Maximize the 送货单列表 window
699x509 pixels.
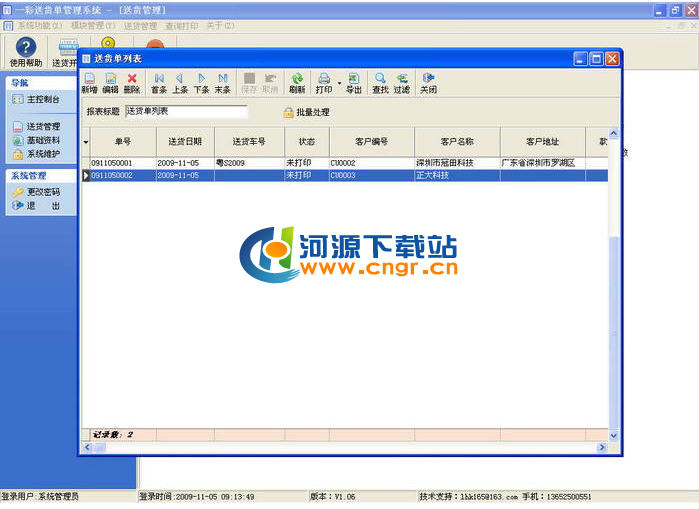pos(596,59)
